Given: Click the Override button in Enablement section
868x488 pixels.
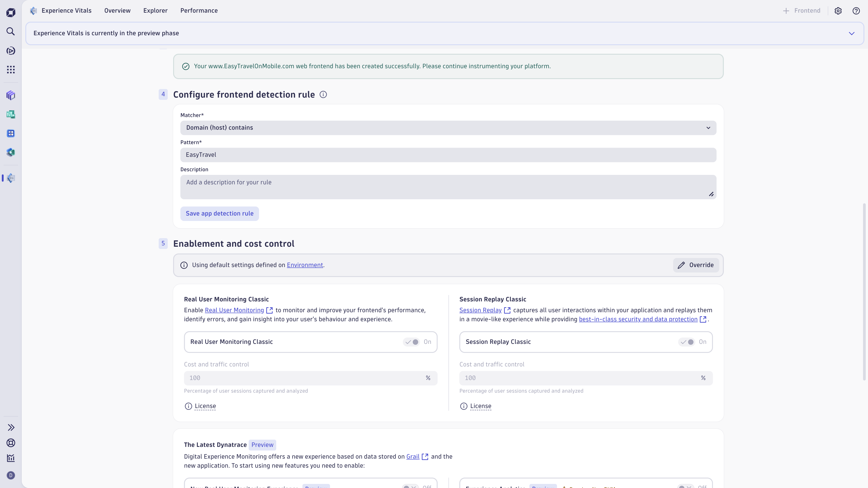Looking at the screenshot, I should pyautogui.click(x=696, y=265).
